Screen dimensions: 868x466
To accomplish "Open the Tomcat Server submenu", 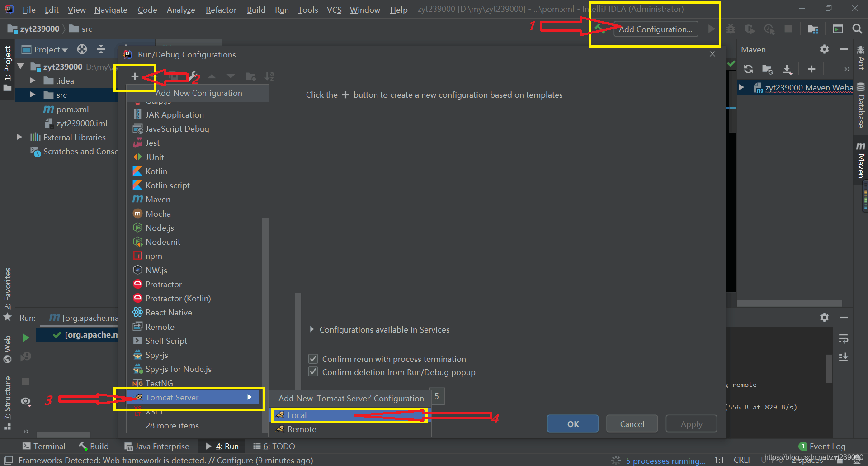I will [x=193, y=397].
